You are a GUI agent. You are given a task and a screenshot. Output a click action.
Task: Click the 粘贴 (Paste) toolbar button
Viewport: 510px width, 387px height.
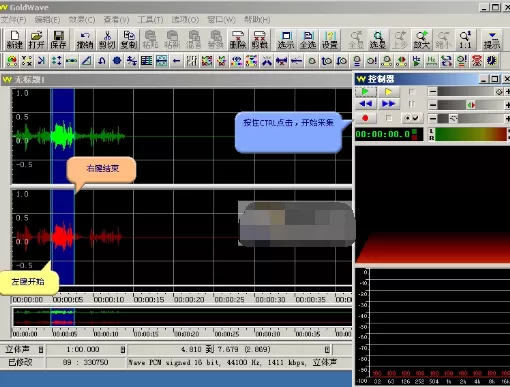pyautogui.click(x=150, y=40)
